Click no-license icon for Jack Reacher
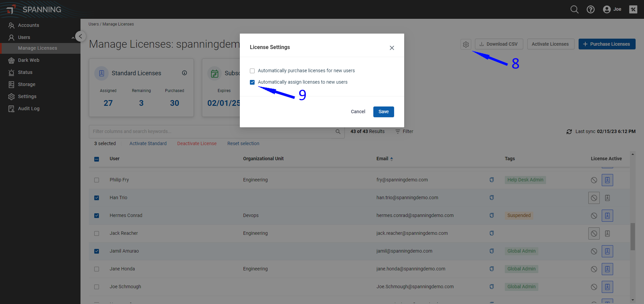Viewport: 644px width, 304px height. point(594,233)
